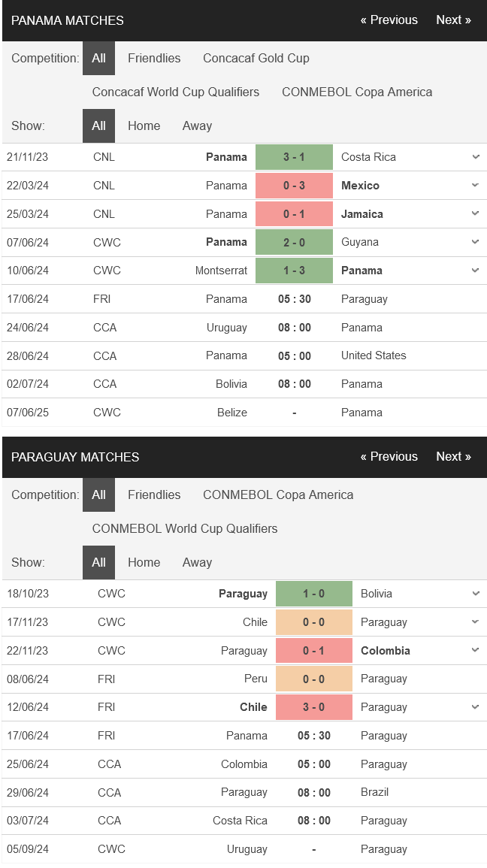Viewport: 487px width, 868px height.
Task: Go to Next Panama matches
Action: (x=453, y=20)
